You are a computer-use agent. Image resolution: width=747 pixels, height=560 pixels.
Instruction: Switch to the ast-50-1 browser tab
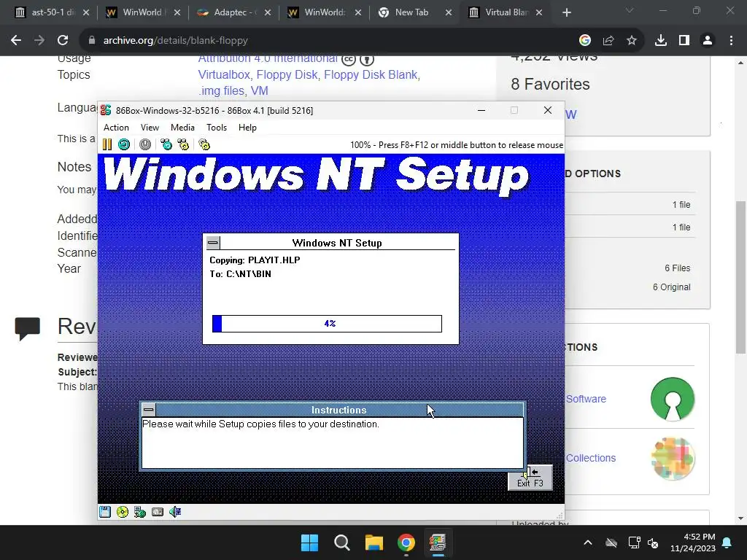52,12
